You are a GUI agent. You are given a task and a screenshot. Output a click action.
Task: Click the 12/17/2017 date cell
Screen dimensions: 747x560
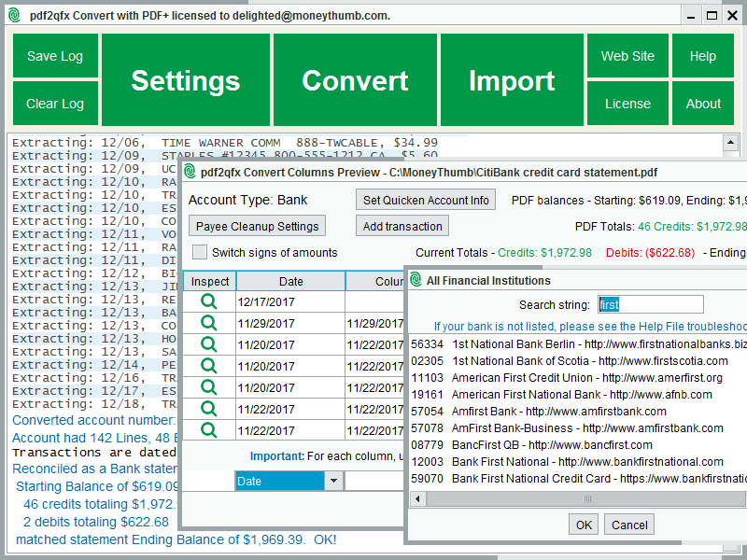pos(290,301)
